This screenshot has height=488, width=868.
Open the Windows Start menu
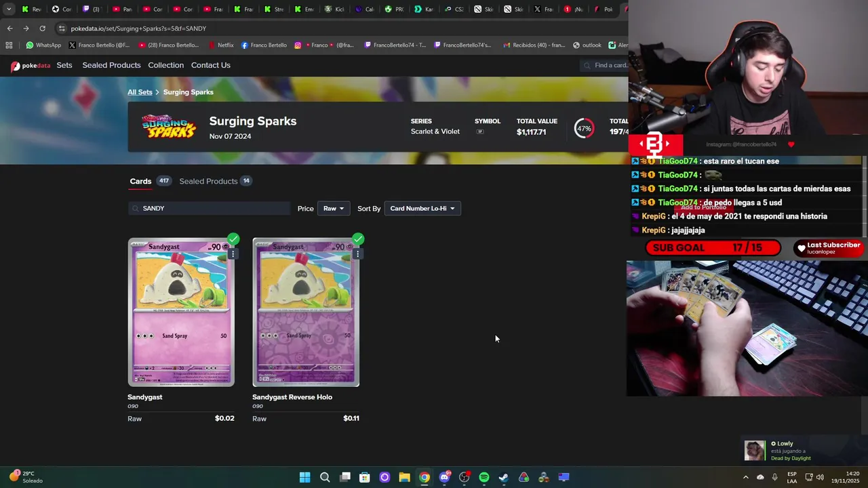[305, 477]
